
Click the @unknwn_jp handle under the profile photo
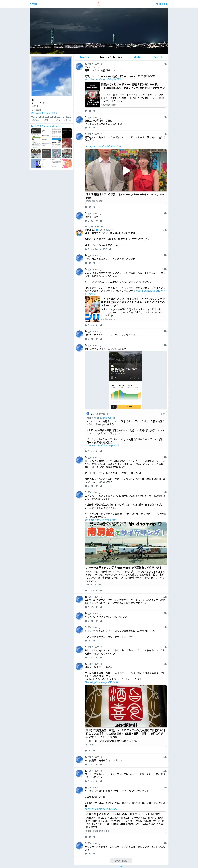(x=38, y=102)
